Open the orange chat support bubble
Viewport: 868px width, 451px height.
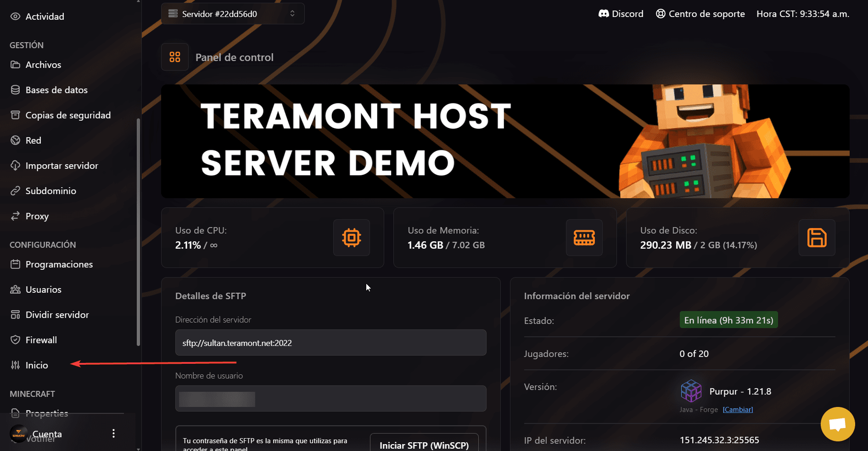click(838, 424)
